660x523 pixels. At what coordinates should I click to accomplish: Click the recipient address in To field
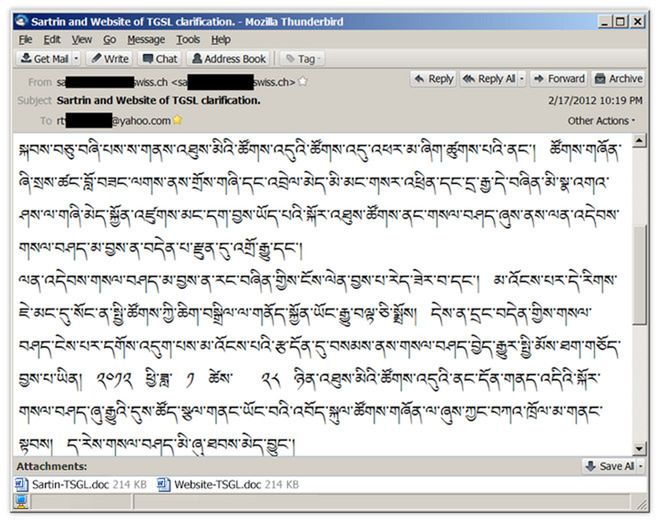tap(114, 121)
